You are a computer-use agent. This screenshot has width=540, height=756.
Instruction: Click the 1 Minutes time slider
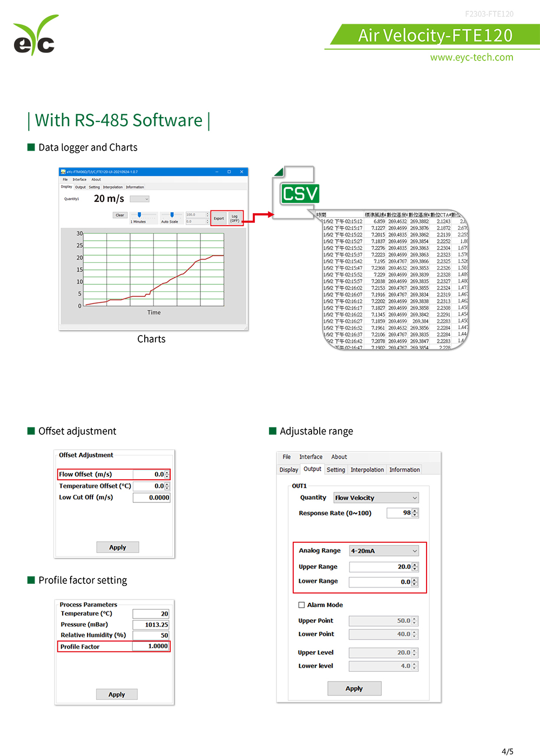tap(139, 215)
